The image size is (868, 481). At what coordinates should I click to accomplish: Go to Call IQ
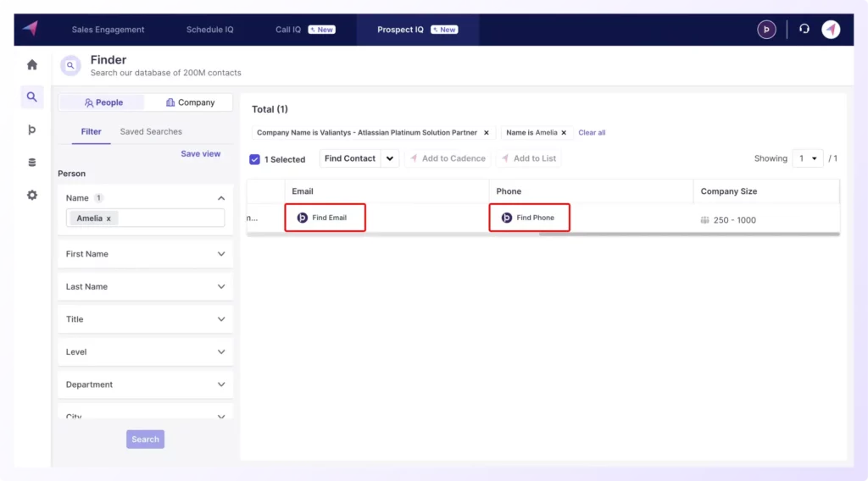(305, 30)
